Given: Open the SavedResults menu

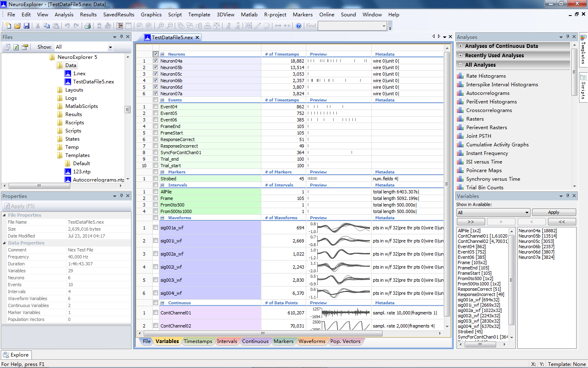Looking at the screenshot, I should 119,14.
